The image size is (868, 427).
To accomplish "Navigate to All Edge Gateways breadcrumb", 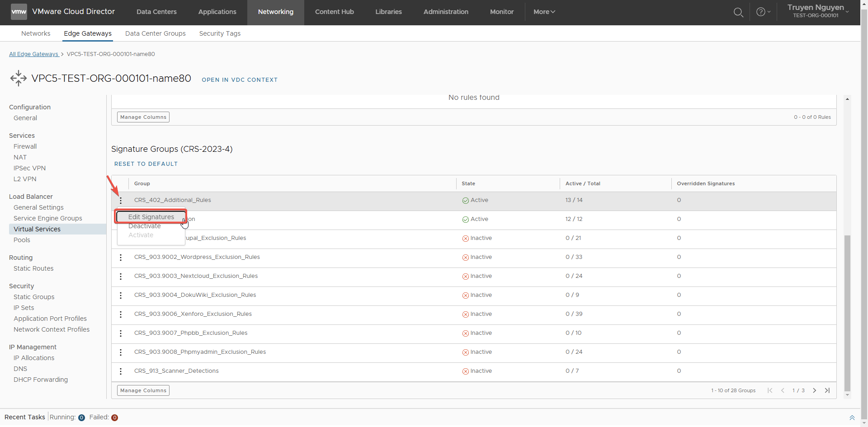I will pyautogui.click(x=34, y=54).
